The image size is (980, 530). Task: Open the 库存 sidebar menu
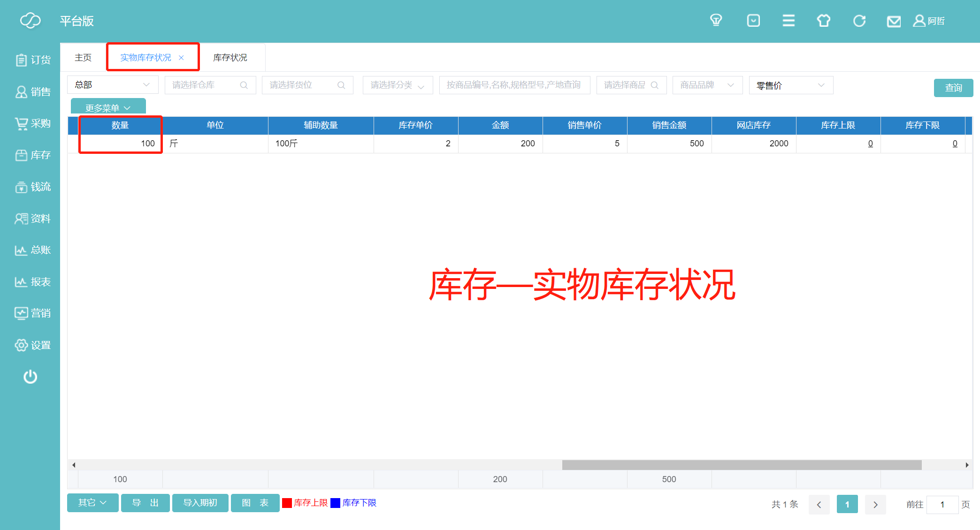point(33,155)
